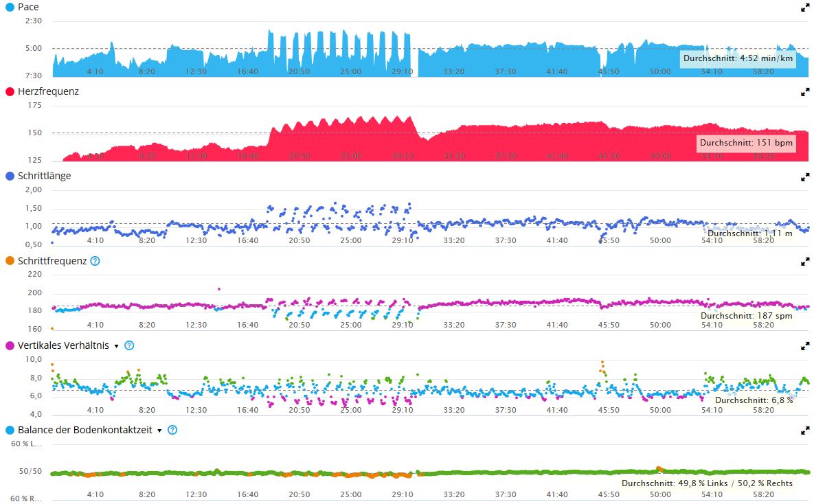Expand the Vertikales Verhältnis chart to fullscreen

pos(805,346)
